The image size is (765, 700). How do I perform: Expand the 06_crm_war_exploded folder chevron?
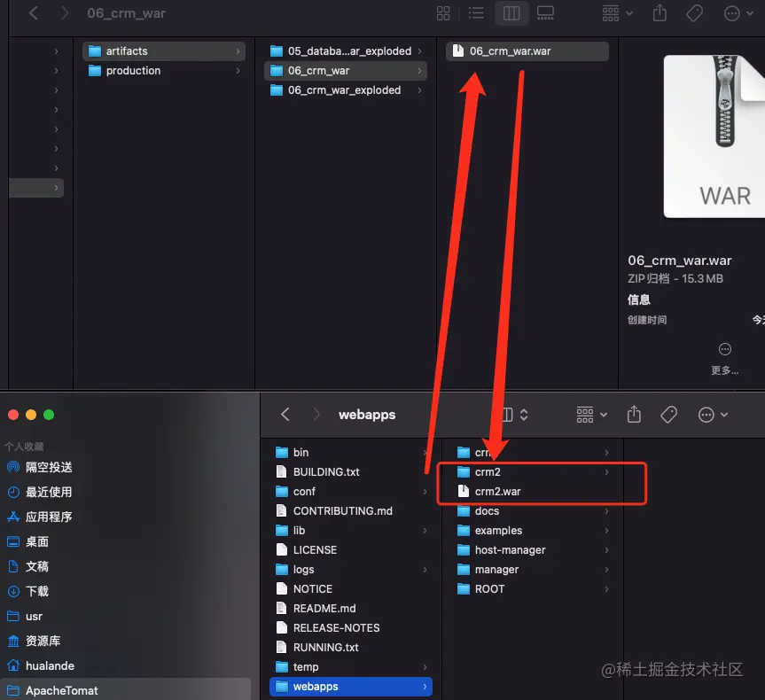point(419,90)
